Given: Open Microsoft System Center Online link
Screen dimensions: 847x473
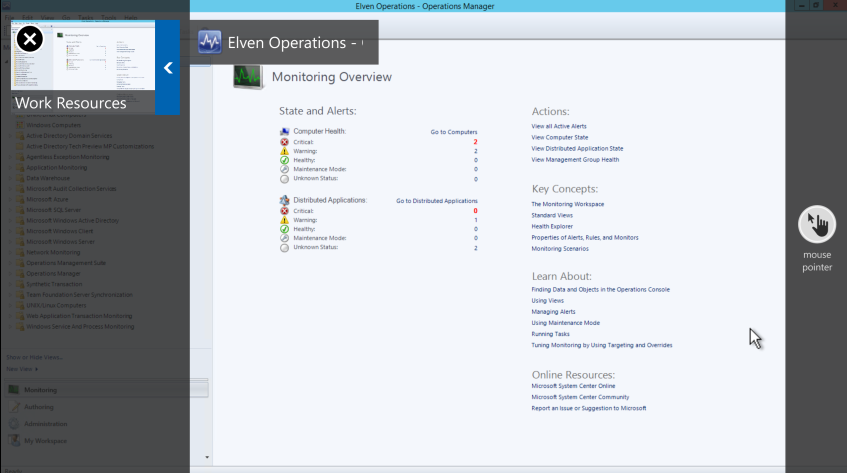Looking at the screenshot, I should (573, 386).
